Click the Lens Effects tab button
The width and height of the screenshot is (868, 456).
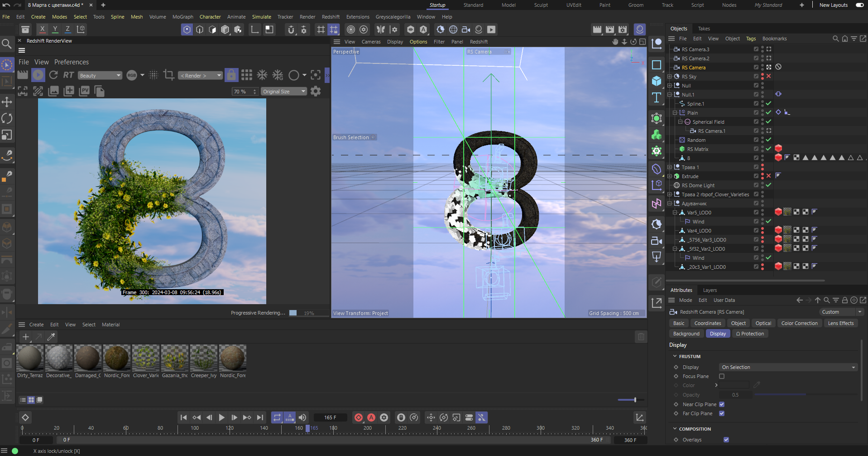(x=840, y=323)
